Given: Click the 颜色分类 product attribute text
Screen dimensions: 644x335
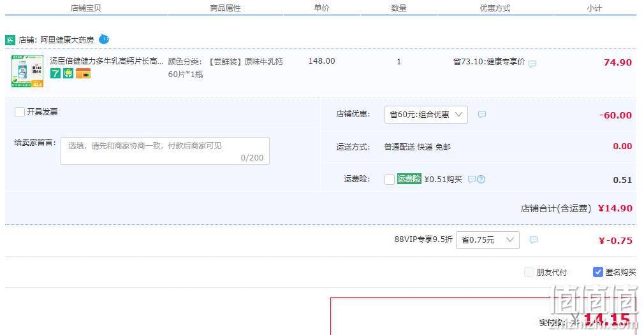Looking at the screenshot, I should (226, 68).
